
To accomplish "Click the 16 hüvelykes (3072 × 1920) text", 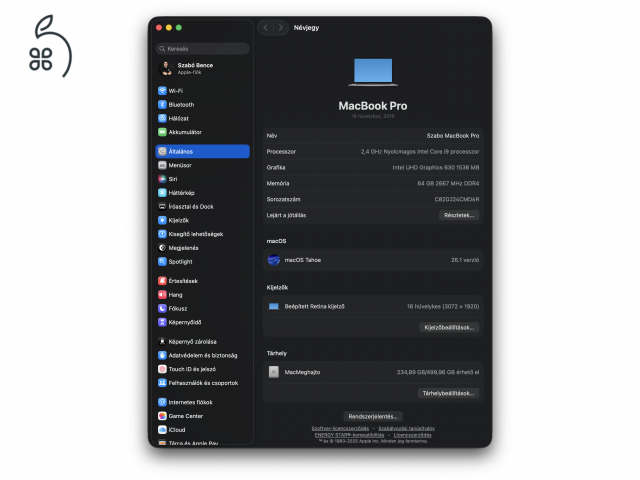I will point(443,307).
